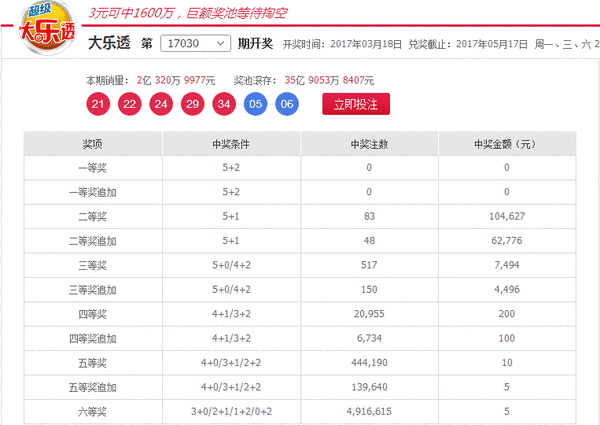Image resolution: width=600 pixels, height=425 pixels.
Task: Click the winner count 139,640
Action: click(369, 387)
